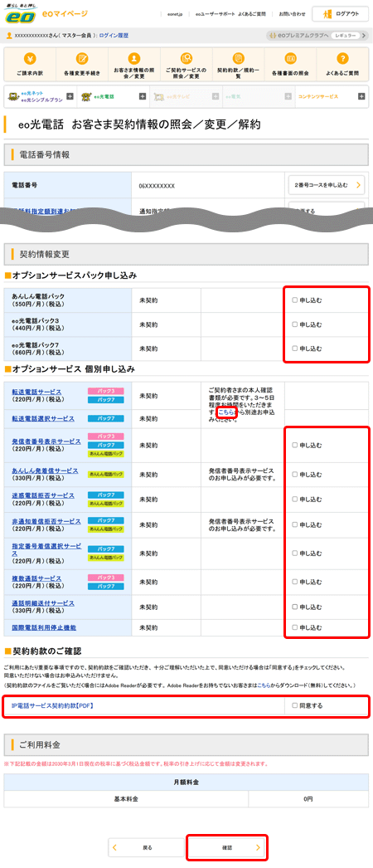Check 申し込む for eo光電話パック3
Image resolution: width=373 pixels, height=868 pixels.
click(x=294, y=324)
